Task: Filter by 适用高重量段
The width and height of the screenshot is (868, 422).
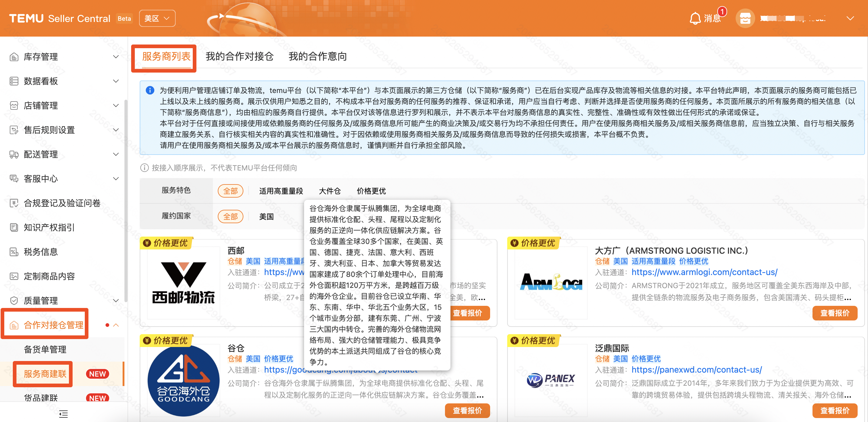Action: [281, 191]
